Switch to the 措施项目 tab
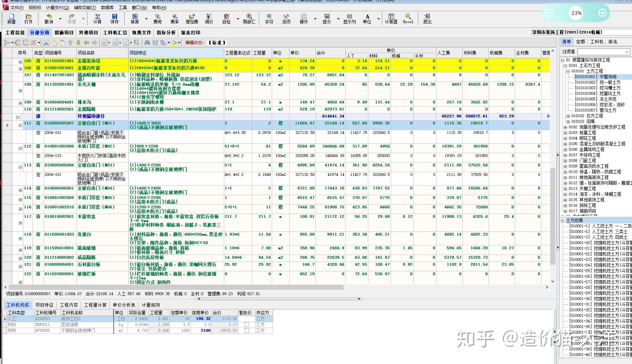 click(x=64, y=33)
